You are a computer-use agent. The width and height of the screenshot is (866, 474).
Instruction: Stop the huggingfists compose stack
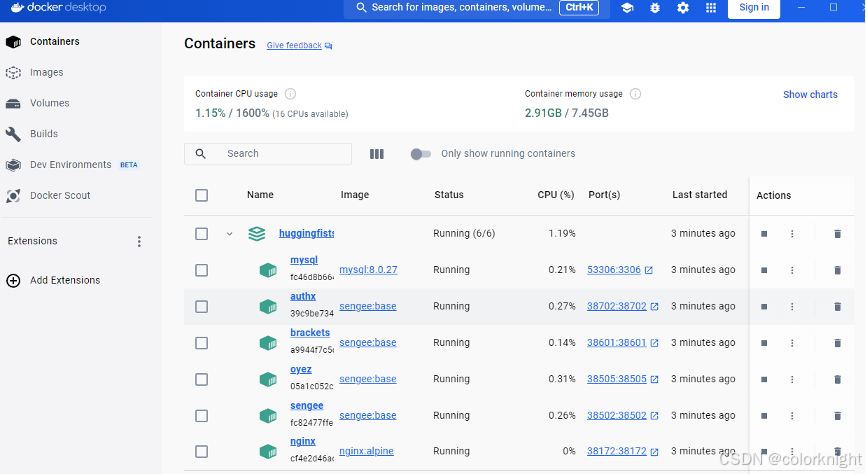click(x=764, y=234)
